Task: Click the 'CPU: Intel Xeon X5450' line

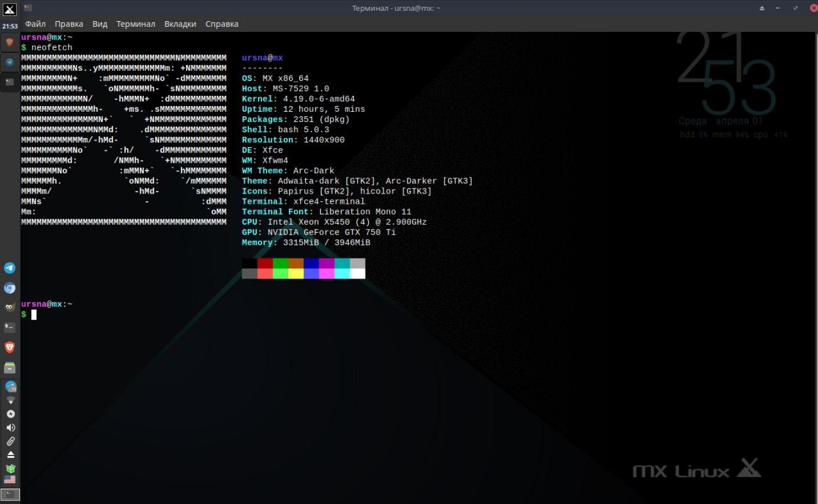Action: point(334,221)
